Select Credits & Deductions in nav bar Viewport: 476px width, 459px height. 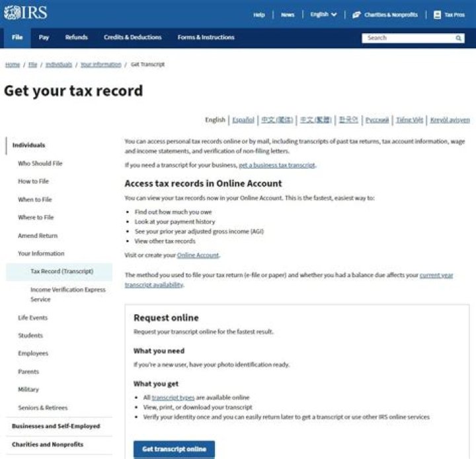(132, 38)
